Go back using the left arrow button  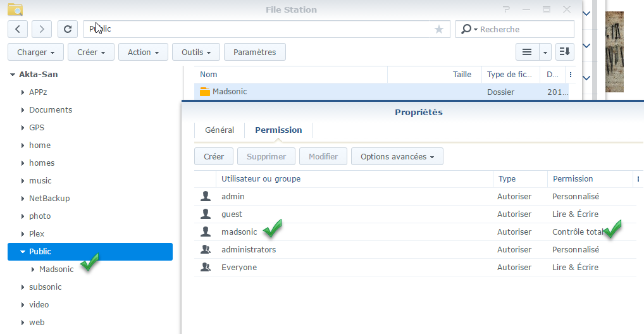click(18, 29)
